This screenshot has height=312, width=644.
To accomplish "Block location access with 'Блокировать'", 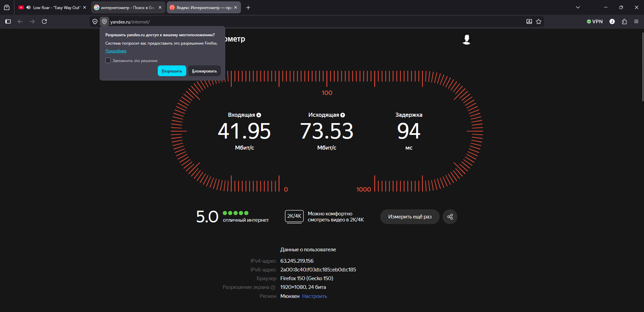I will [204, 71].
